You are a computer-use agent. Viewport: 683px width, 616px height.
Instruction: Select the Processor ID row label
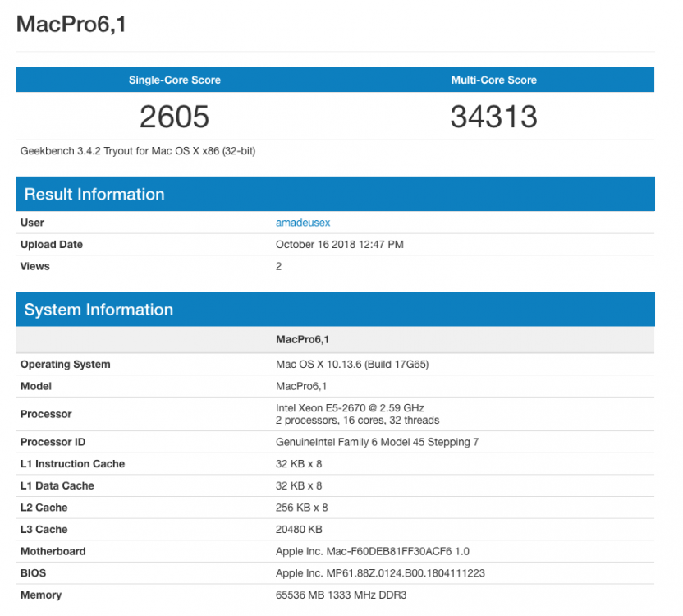pyautogui.click(x=53, y=442)
